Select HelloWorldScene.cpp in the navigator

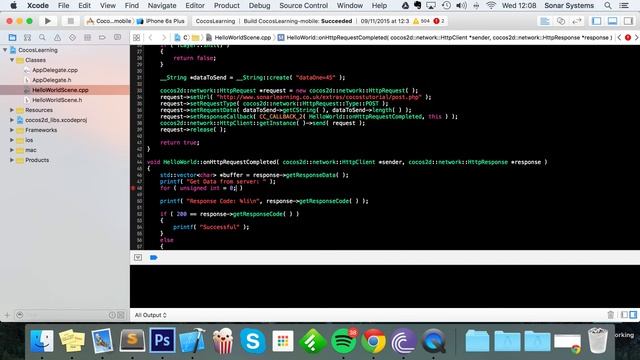click(60, 90)
